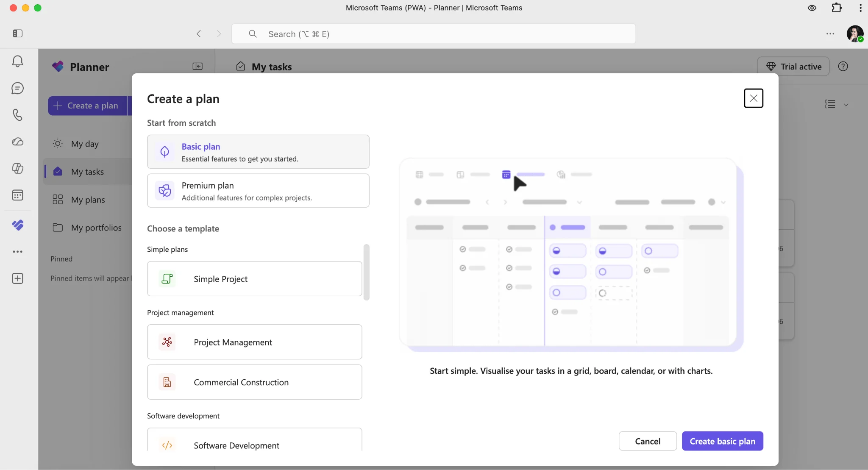Go forward with the right arrow

click(219, 33)
